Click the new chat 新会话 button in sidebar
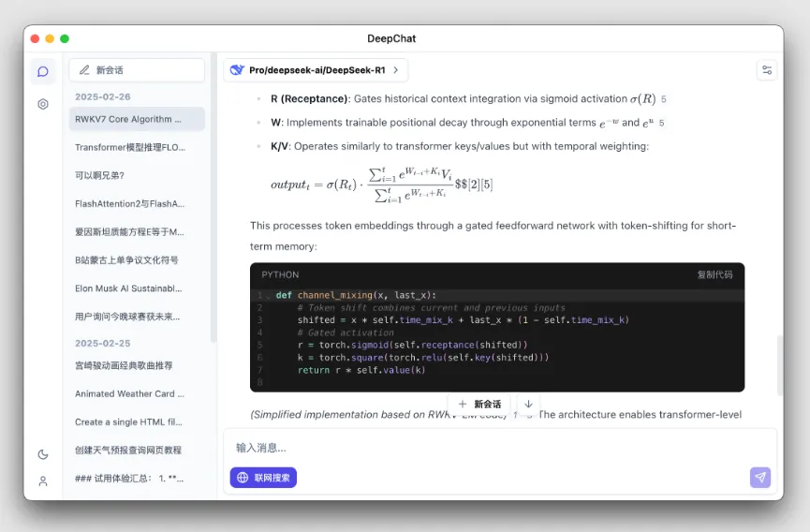Screen dimensions: 810x532 [x=137, y=69]
